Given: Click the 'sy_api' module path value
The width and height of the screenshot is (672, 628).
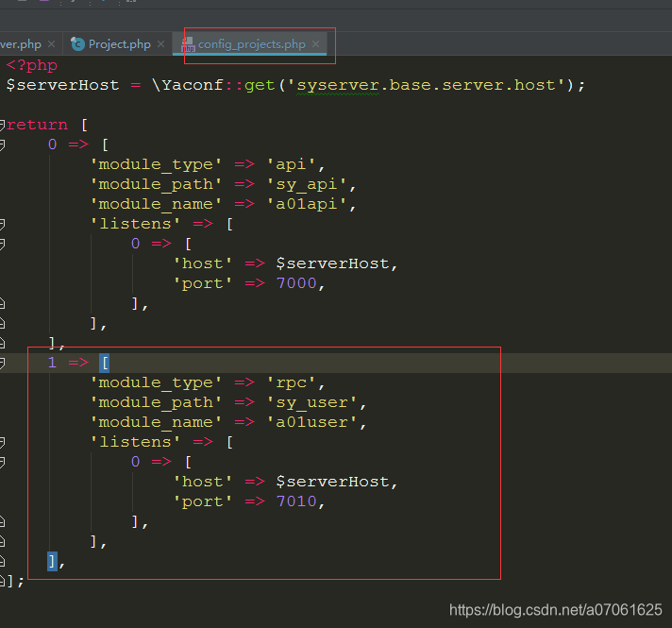Looking at the screenshot, I should [x=306, y=184].
